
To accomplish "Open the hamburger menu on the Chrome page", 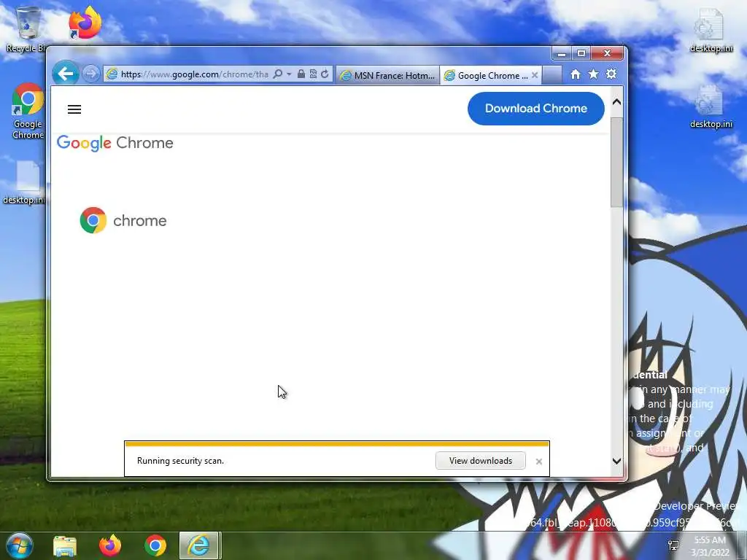I will point(74,109).
